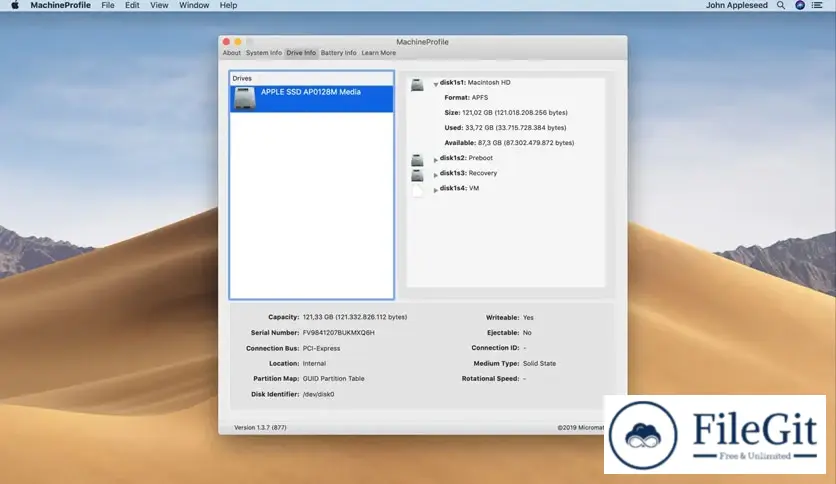Viewport: 836px width, 484px height.
Task: Click serial number FV9841207BUKMXQ6H
Action: click(339, 332)
